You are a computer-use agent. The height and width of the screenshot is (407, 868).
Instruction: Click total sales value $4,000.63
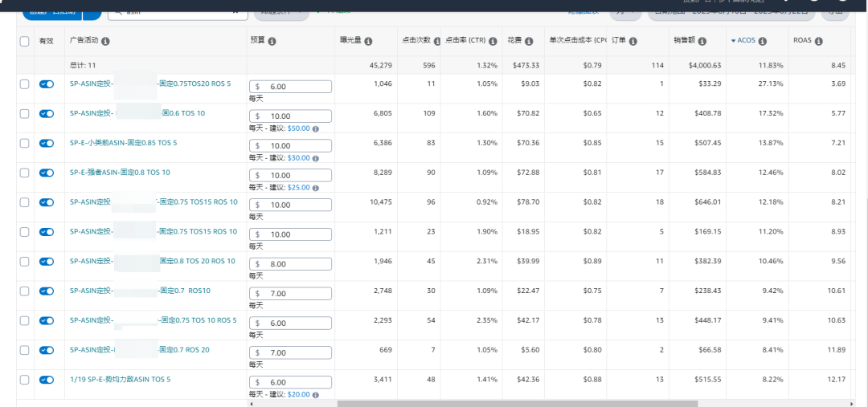705,65
